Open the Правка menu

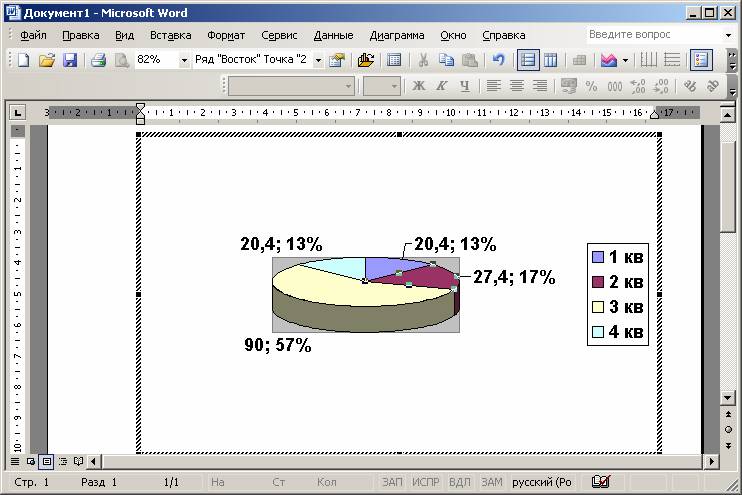click(x=80, y=35)
